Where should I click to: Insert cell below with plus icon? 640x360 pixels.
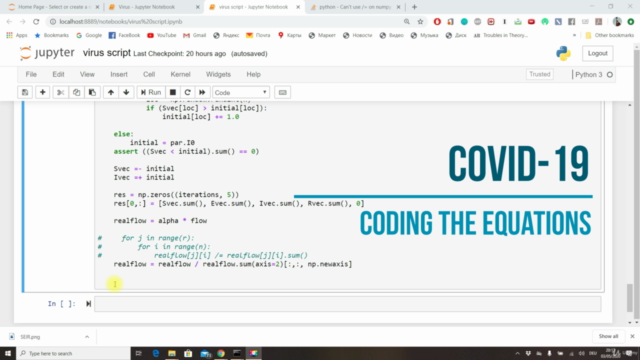(x=42, y=92)
